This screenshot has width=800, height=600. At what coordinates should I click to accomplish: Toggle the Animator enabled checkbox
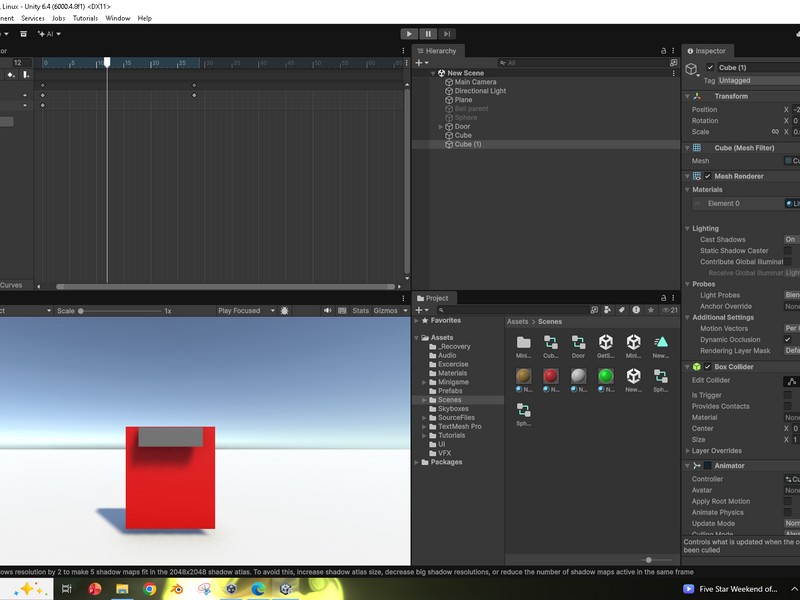coord(708,466)
